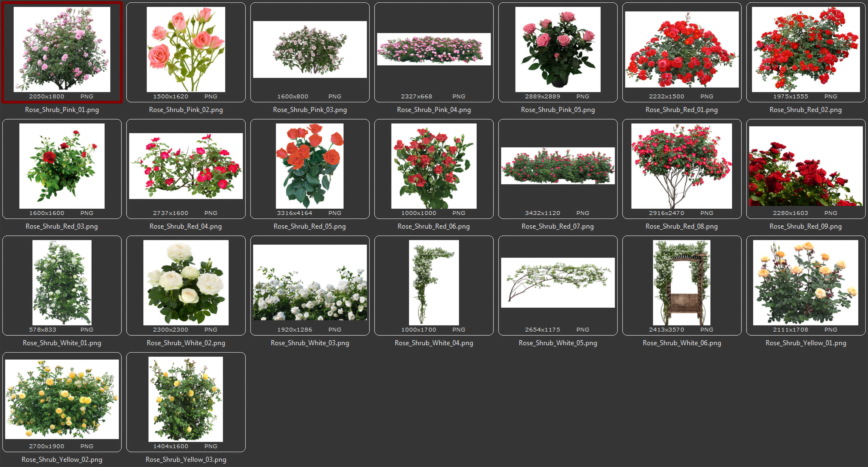Screen dimensions: 868x467
Task: Select the Rose_Shrub_White_01.png thumbnail
Action: tap(62, 283)
